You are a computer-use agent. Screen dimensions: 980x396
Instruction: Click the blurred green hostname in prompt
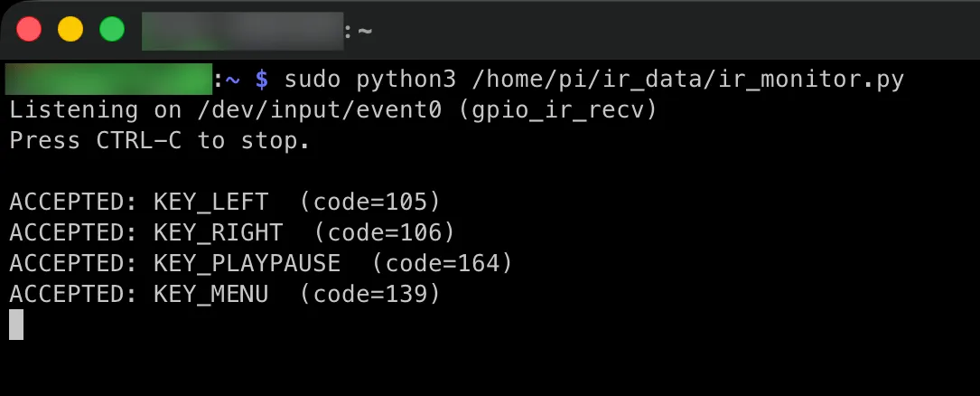tap(108, 79)
